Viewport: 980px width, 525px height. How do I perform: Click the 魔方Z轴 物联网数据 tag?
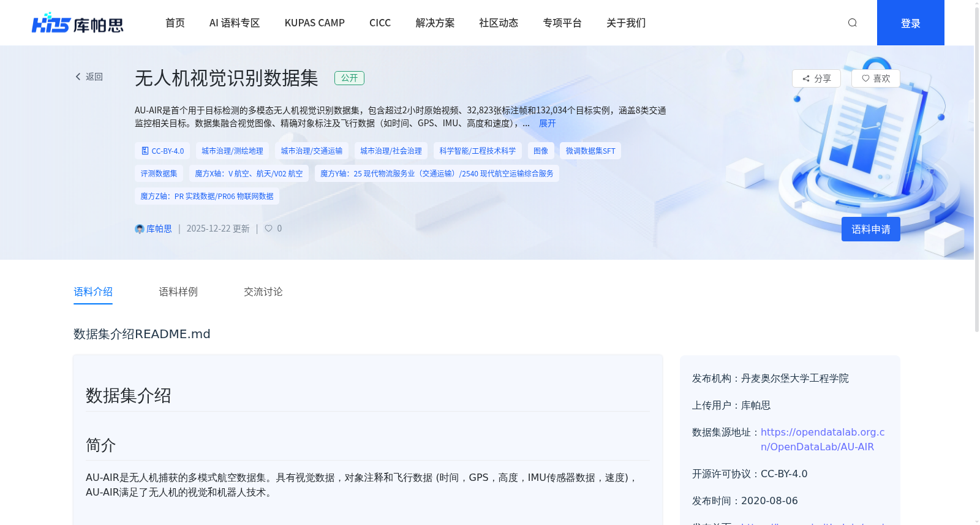point(207,196)
